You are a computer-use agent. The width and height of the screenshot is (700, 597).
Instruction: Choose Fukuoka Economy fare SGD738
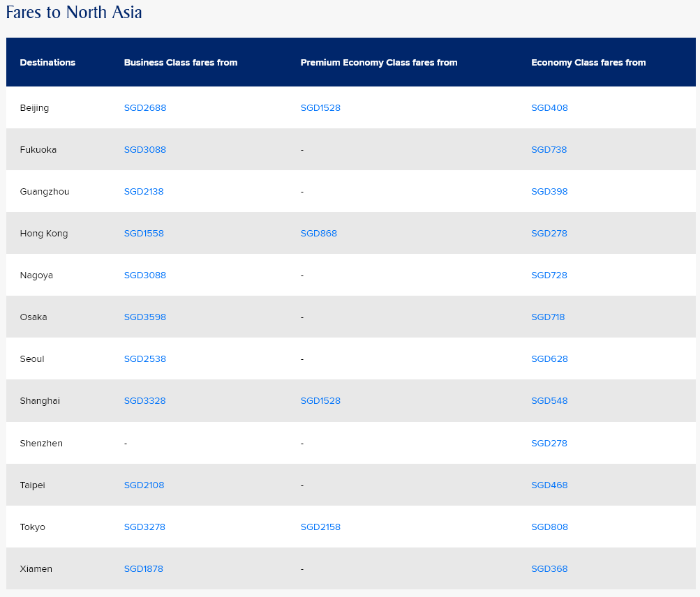click(549, 150)
